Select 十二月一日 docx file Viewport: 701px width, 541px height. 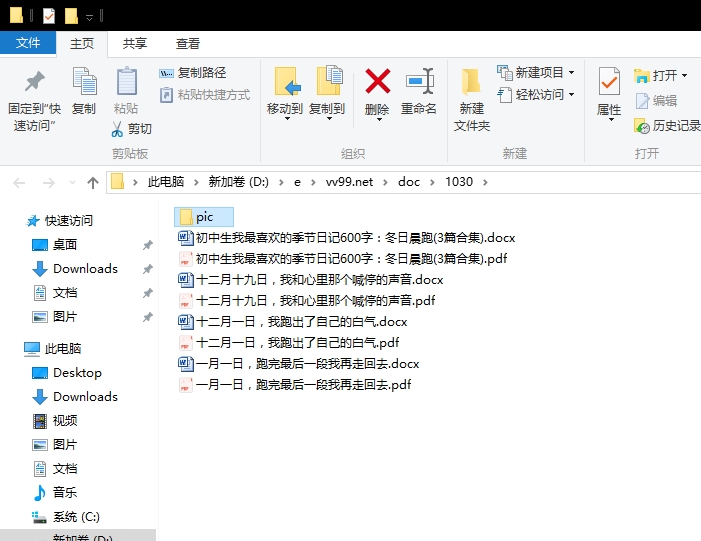(x=292, y=322)
